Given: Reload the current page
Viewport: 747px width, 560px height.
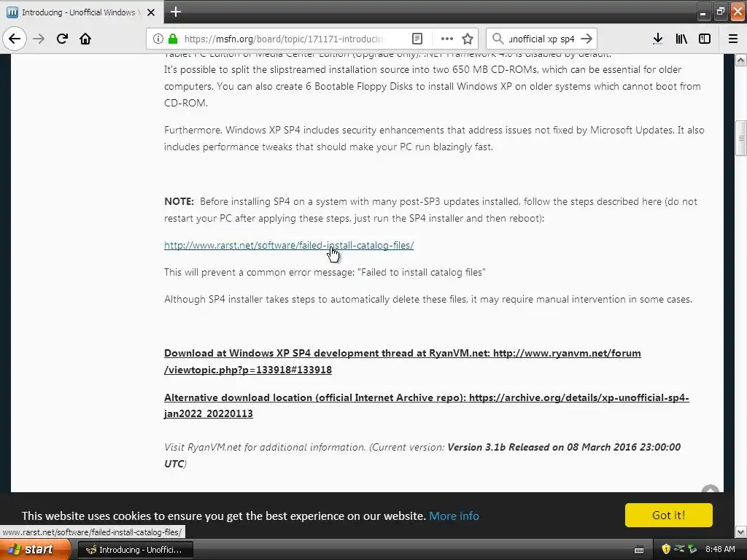Looking at the screenshot, I should (x=62, y=39).
